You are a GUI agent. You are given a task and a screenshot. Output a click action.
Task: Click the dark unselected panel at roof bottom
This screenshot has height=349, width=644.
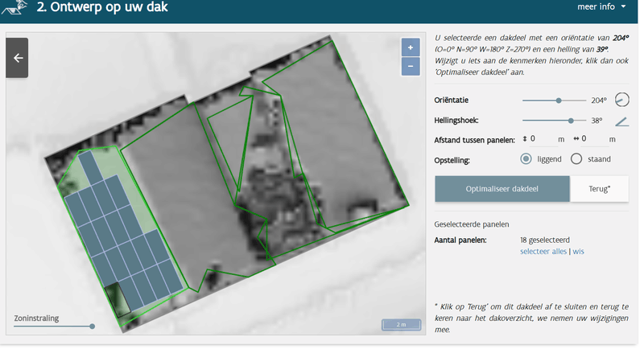pyautogui.click(x=118, y=300)
